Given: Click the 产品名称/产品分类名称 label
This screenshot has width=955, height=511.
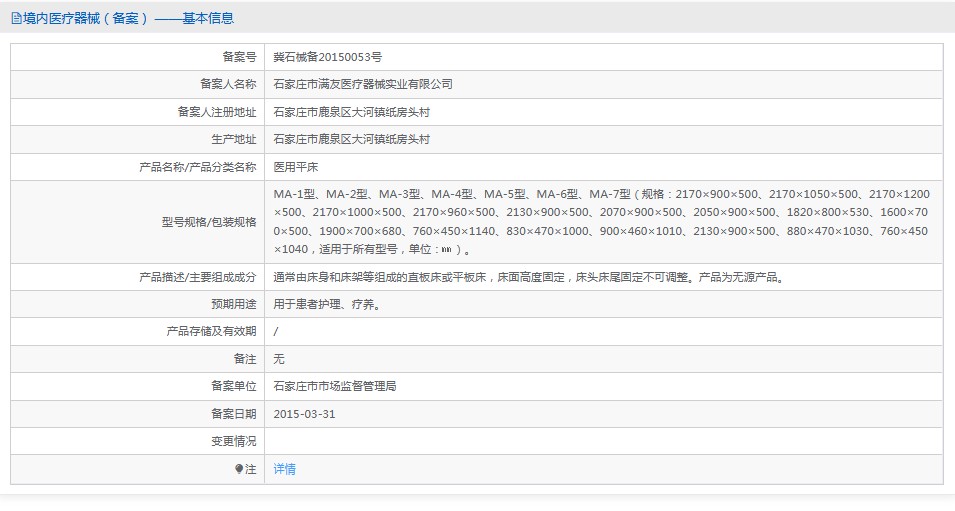Looking at the screenshot, I should [x=198, y=167].
